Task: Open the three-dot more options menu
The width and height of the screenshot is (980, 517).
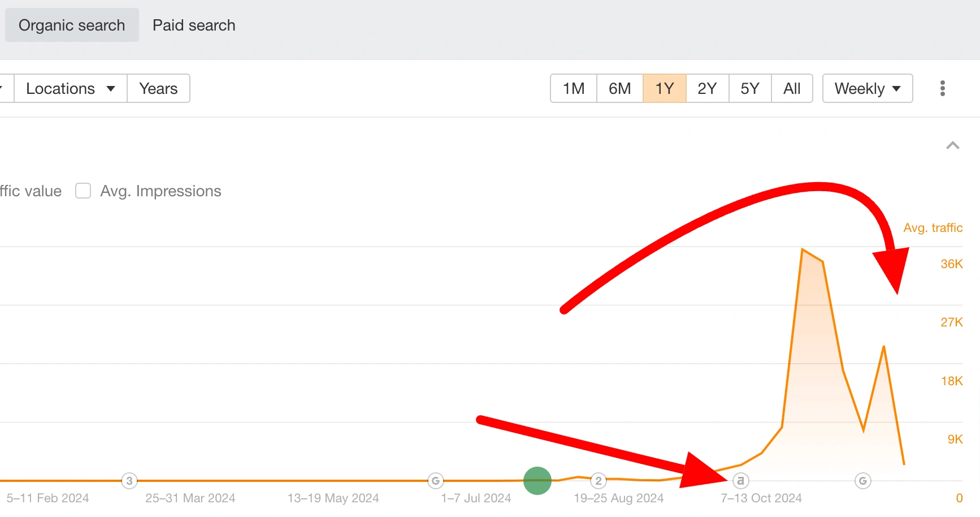Action: click(942, 88)
